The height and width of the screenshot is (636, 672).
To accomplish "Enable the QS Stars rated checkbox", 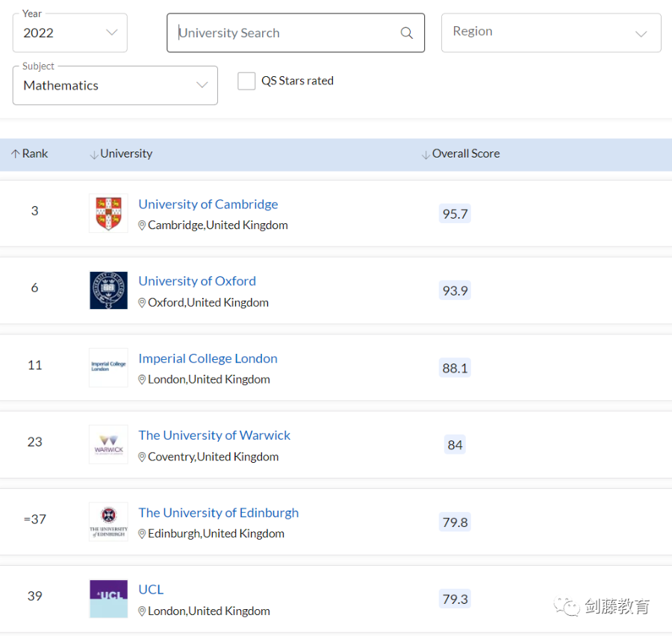I will (246, 81).
